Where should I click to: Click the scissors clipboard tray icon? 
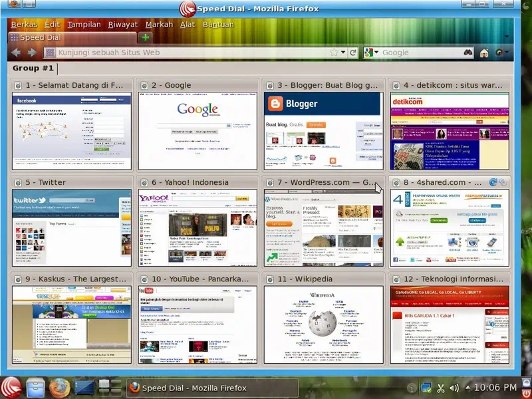click(x=441, y=388)
